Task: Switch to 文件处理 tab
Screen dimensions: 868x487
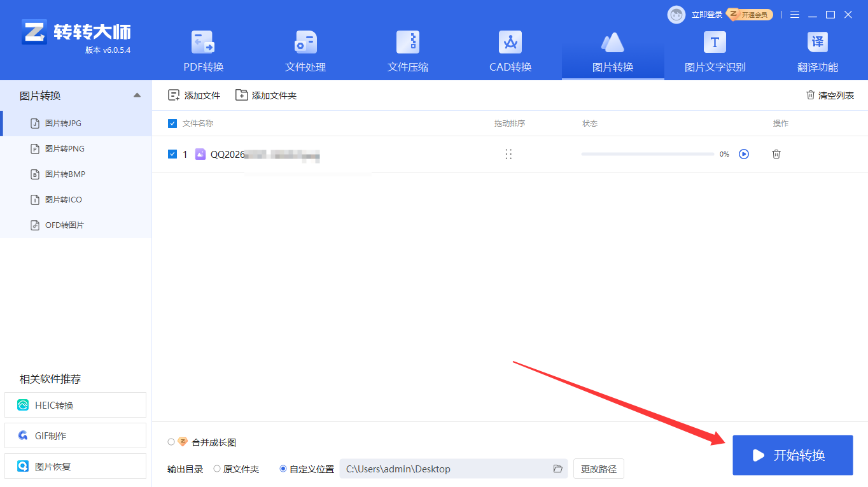Action: pos(305,53)
